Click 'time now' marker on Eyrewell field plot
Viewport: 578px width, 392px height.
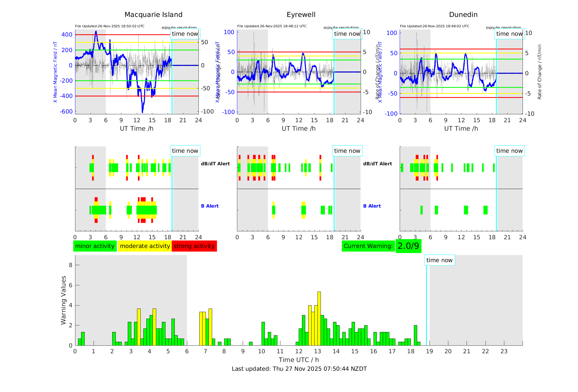pos(347,34)
